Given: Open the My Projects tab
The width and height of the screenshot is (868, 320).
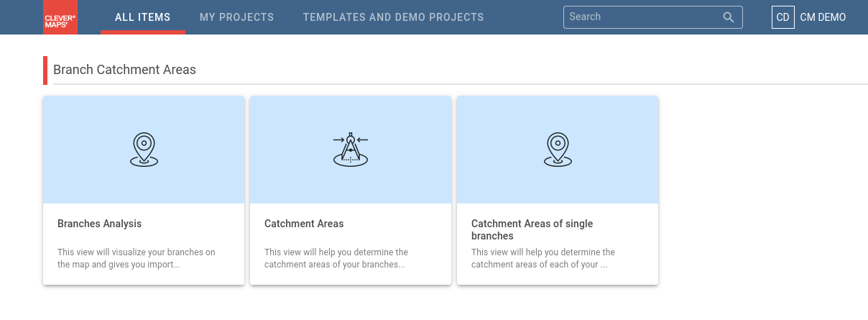Looking at the screenshot, I should pyautogui.click(x=236, y=17).
